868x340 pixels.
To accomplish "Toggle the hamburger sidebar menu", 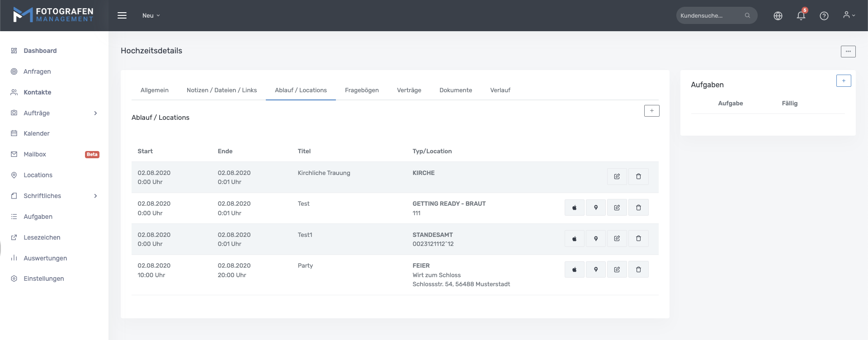I will pyautogui.click(x=122, y=15).
